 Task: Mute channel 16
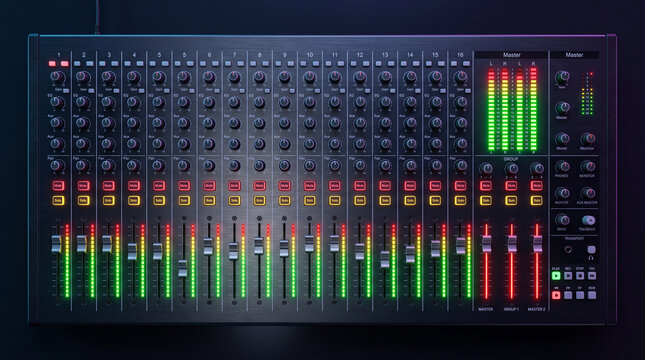pos(460,186)
